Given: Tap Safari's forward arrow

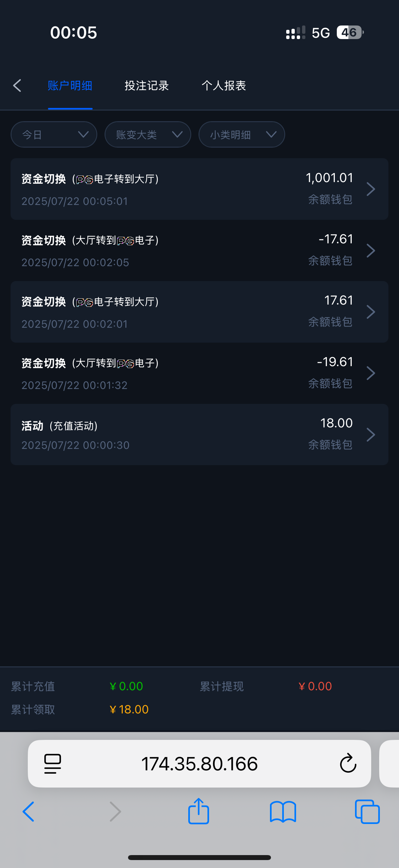Looking at the screenshot, I should tap(115, 811).
